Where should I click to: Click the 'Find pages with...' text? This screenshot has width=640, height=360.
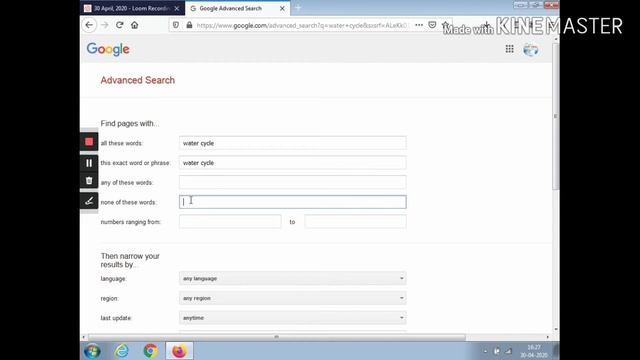[x=130, y=123]
